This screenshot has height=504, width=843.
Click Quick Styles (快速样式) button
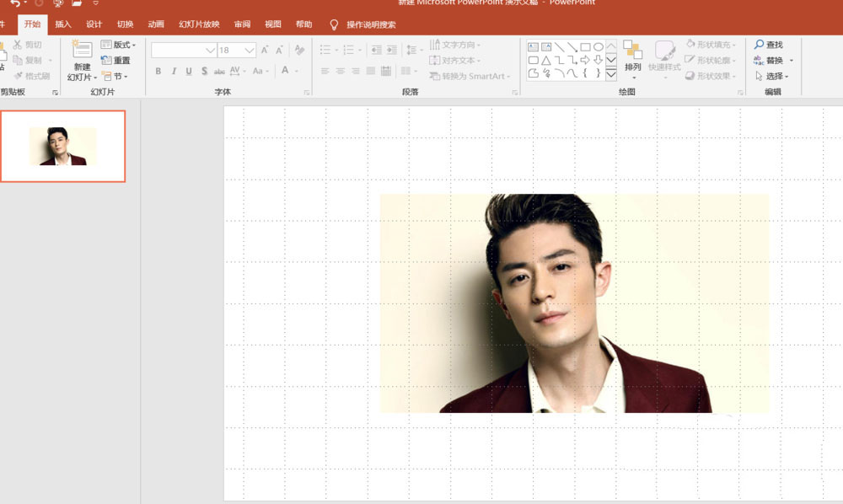coord(664,58)
